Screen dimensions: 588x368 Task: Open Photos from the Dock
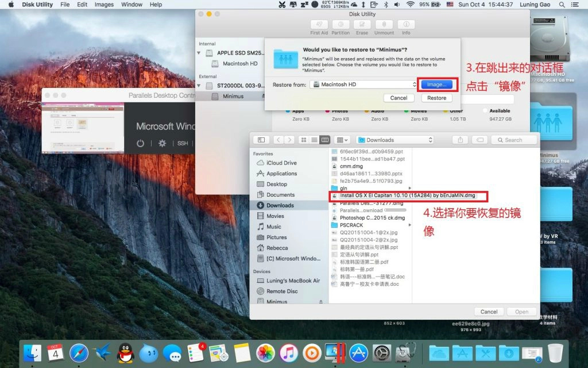coord(265,353)
